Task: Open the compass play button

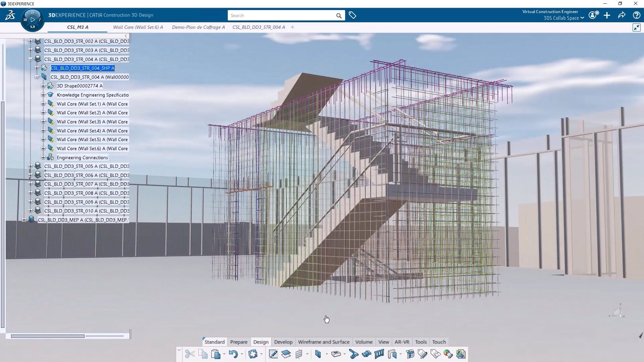Action: coord(33,20)
